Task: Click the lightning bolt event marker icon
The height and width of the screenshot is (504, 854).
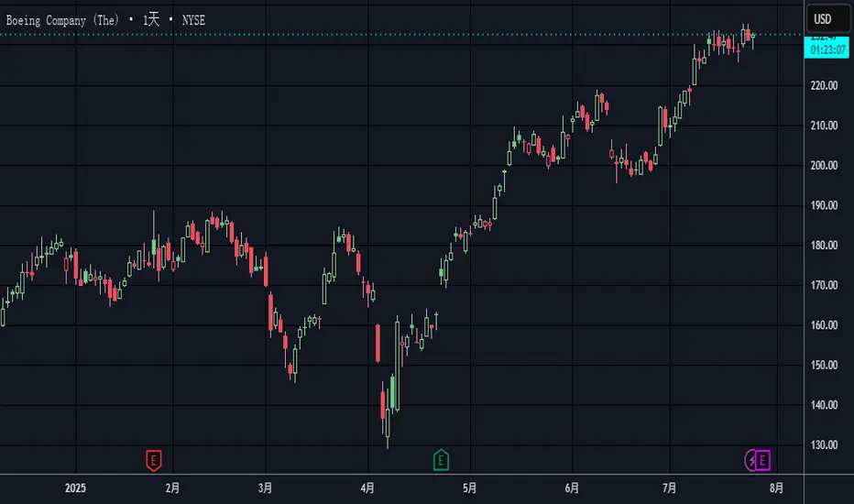Action: tap(751, 460)
